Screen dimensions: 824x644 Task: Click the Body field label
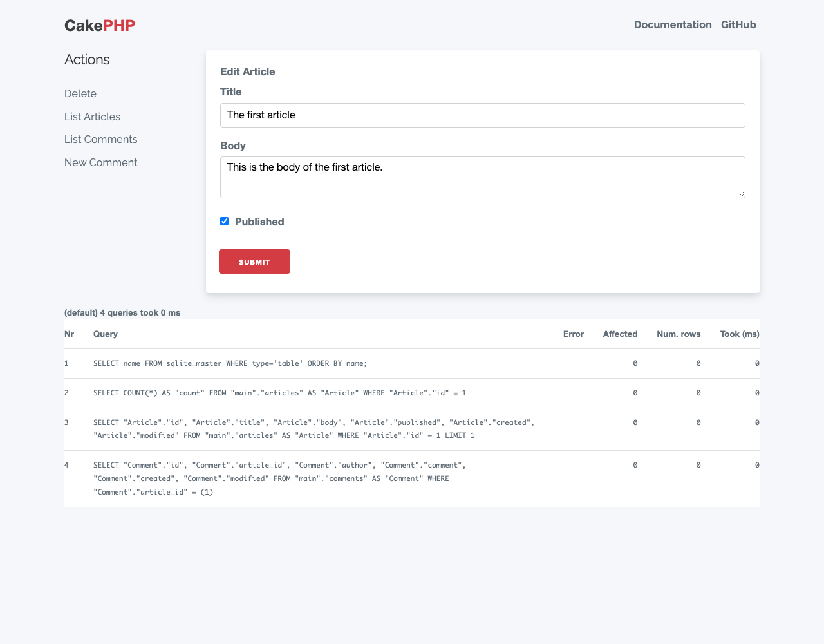click(233, 146)
